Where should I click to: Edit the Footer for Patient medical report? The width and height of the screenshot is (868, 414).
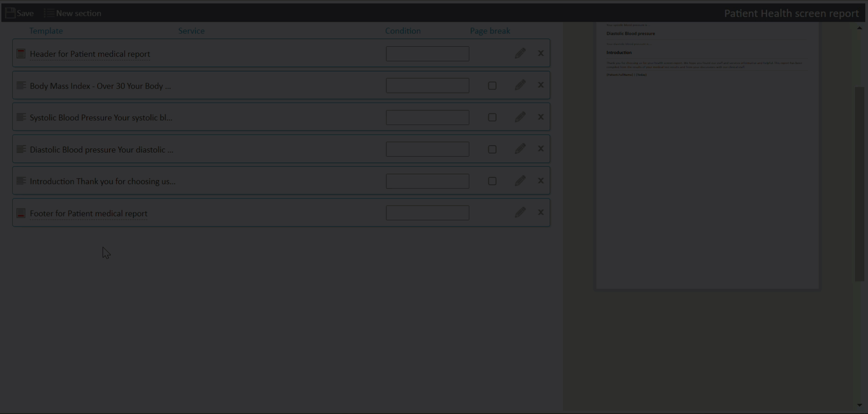coord(520,212)
